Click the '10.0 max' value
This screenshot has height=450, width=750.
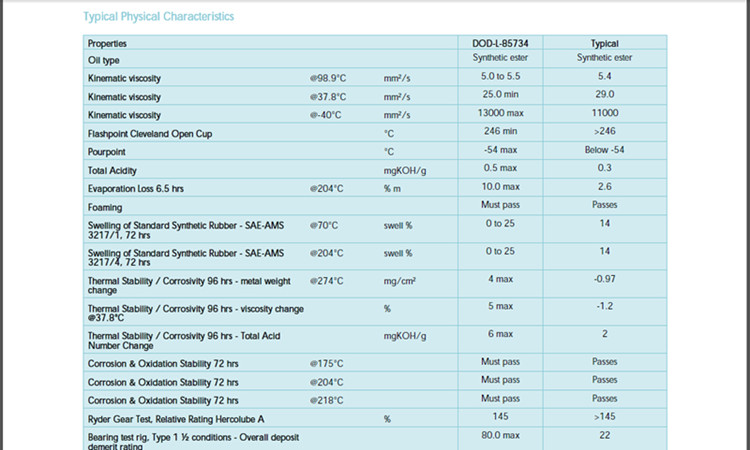(500, 187)
